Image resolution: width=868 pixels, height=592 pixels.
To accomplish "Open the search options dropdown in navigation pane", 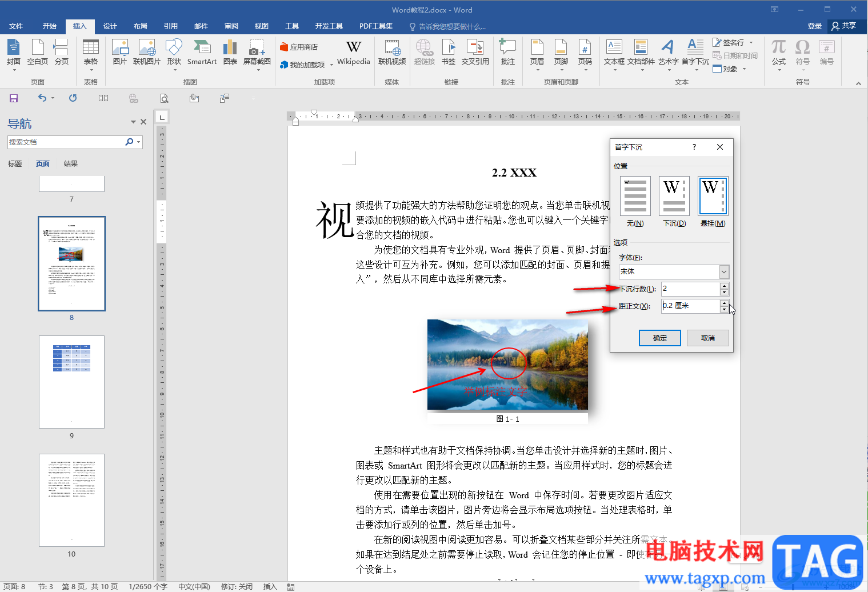I will pos(138,142).
